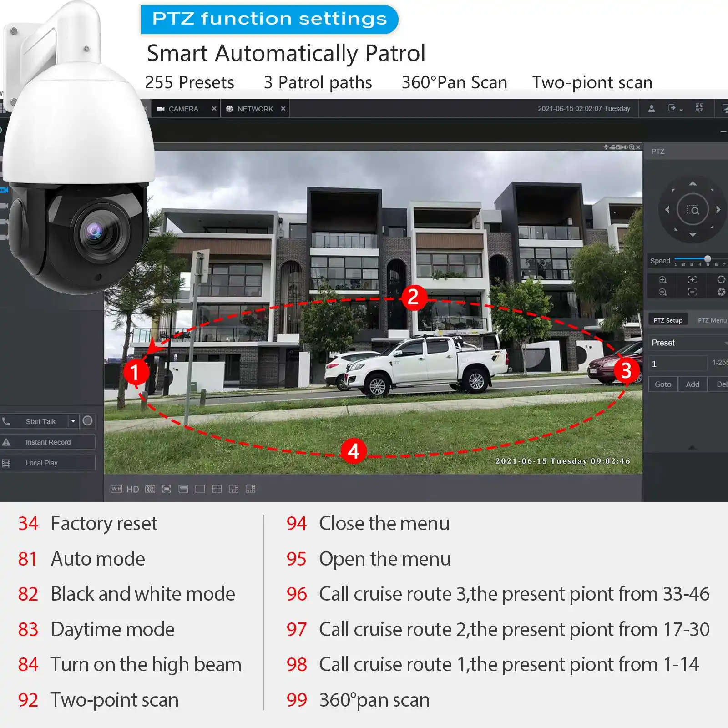
Task: Pan the camera right with the PTZ arrow
Action: point(718,209)
